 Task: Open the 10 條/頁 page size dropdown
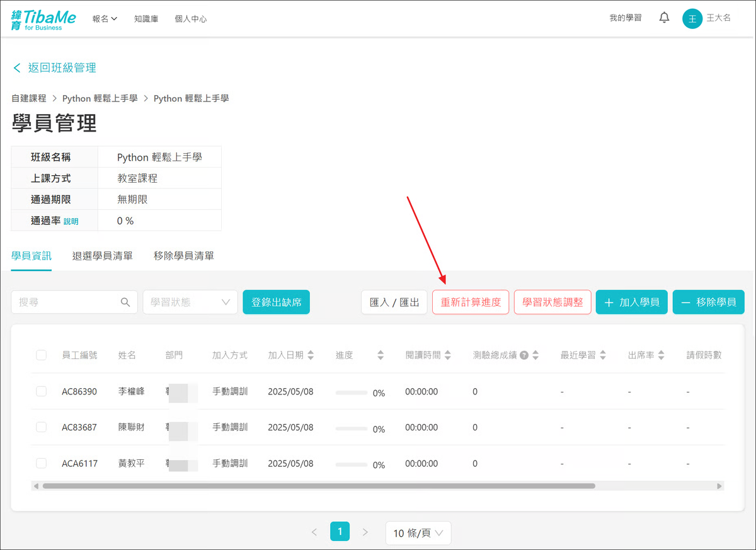pyautogui.click(x=418, y=533)
